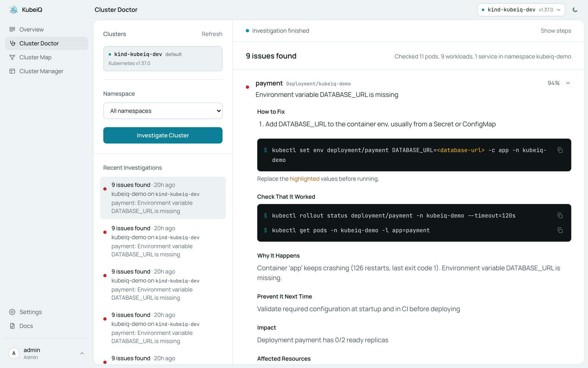
Task: Open the All namespaces dropdown
Action: click(x=163, y=111)
